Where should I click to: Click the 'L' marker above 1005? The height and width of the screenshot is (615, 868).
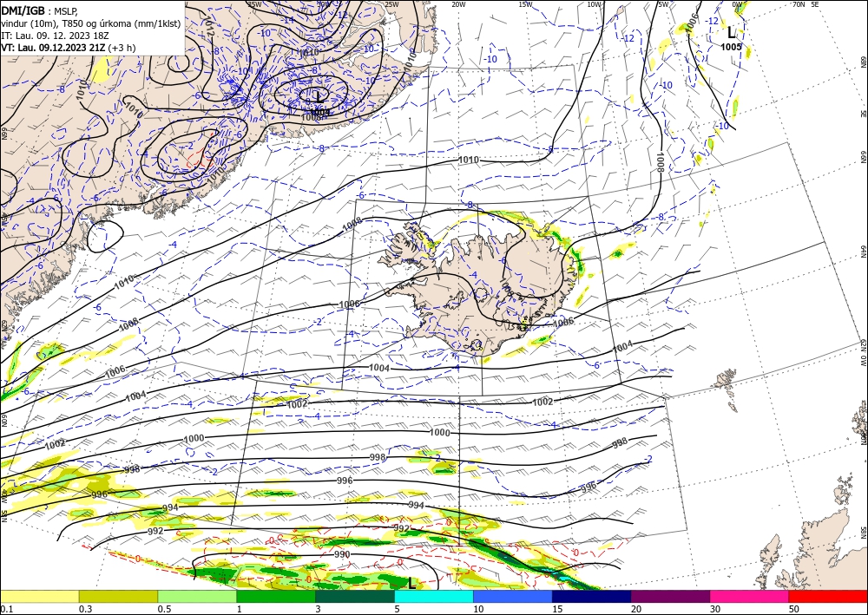(731, 32)
